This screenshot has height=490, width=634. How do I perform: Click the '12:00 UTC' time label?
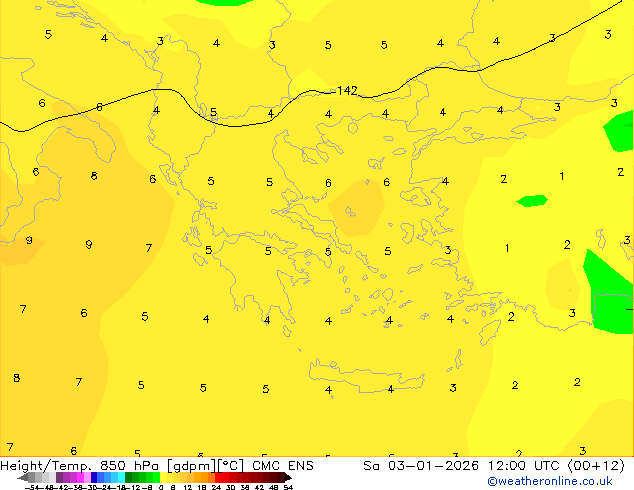525,466
